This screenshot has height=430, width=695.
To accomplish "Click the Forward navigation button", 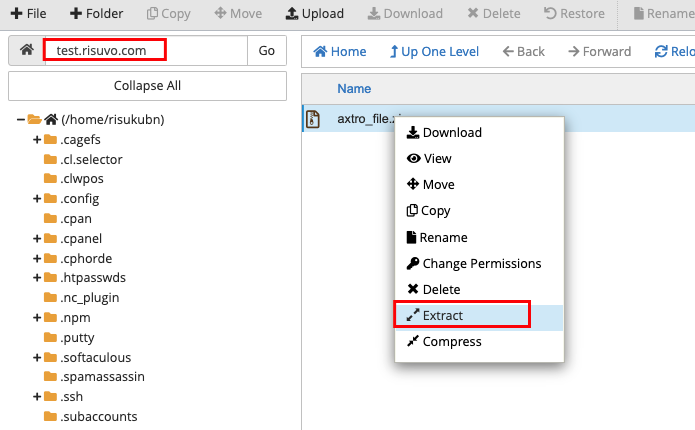I will coord(601,51).
